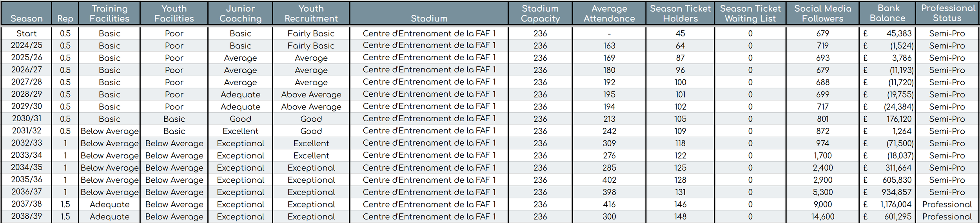The image size is (980, 223).
Task: Select the Junior Coaching 'Excellent' cell
Action: pos(240,131)
